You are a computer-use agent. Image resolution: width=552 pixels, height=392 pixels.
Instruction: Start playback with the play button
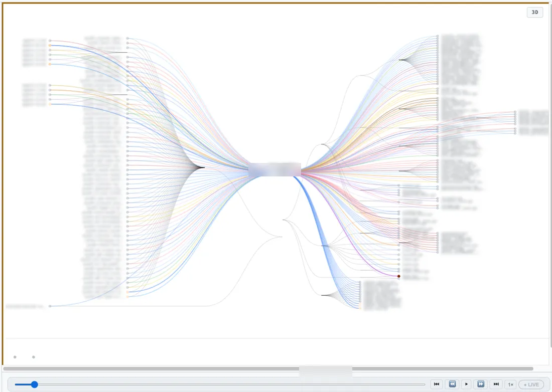click(x=467, y=384)
